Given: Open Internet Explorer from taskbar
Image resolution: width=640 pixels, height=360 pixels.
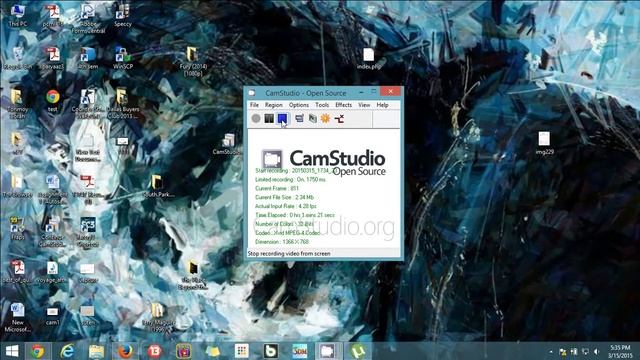Looking at the screenshot, I should (67, 351).
